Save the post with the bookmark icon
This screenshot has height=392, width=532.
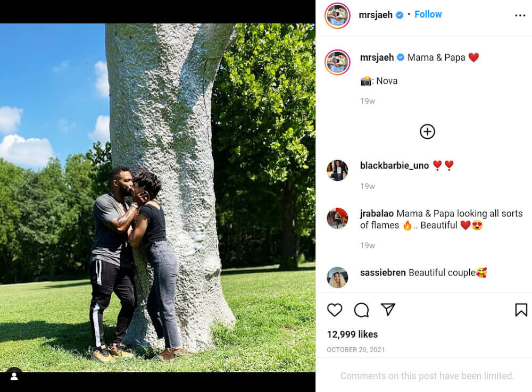point(521,310)
